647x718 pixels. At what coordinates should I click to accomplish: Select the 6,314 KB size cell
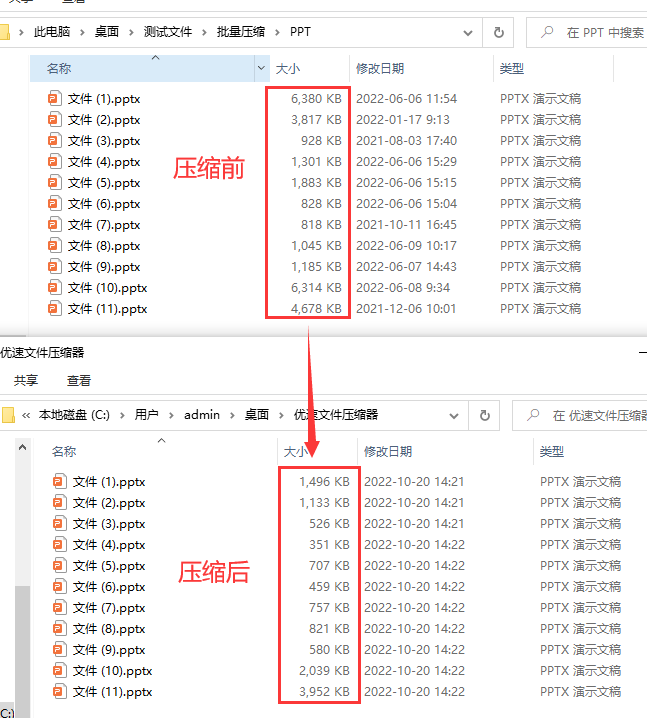pos(316,288)
